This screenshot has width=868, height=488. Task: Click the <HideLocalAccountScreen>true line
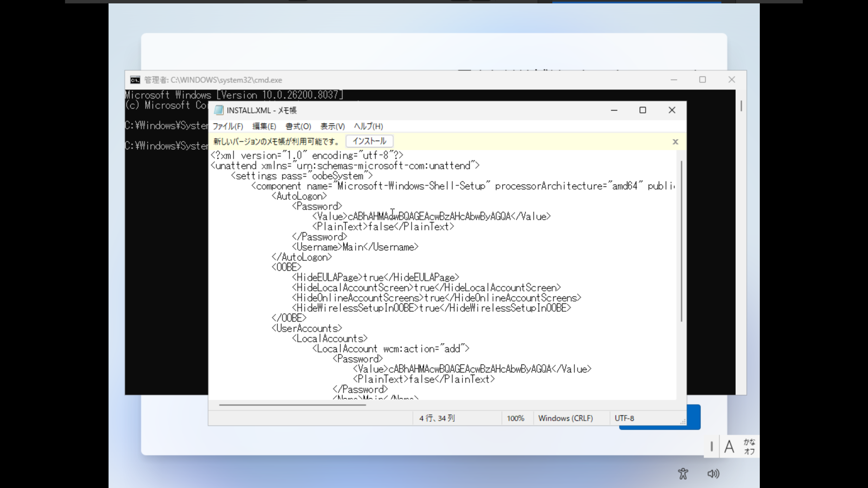(426, 288)
